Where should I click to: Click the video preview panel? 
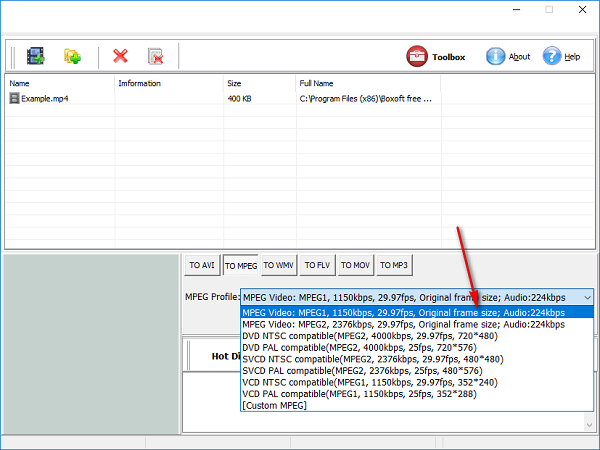91,344
